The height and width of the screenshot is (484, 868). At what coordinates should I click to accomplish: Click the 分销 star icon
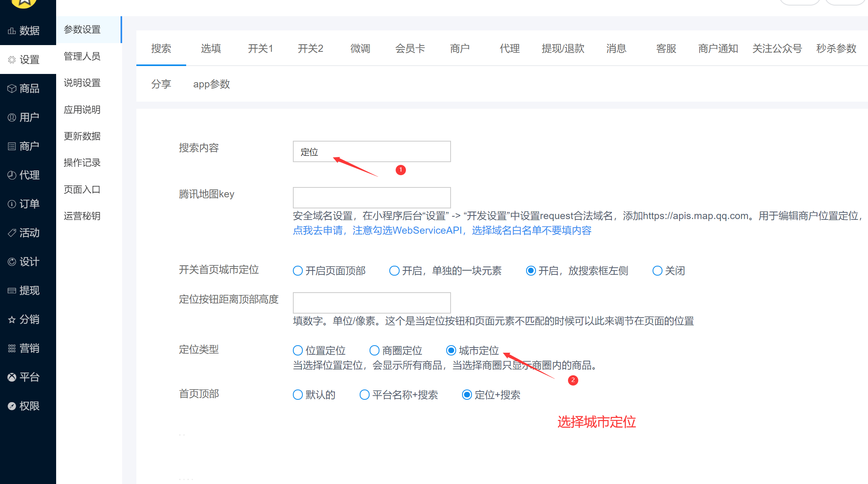click(x=12, y=320)
